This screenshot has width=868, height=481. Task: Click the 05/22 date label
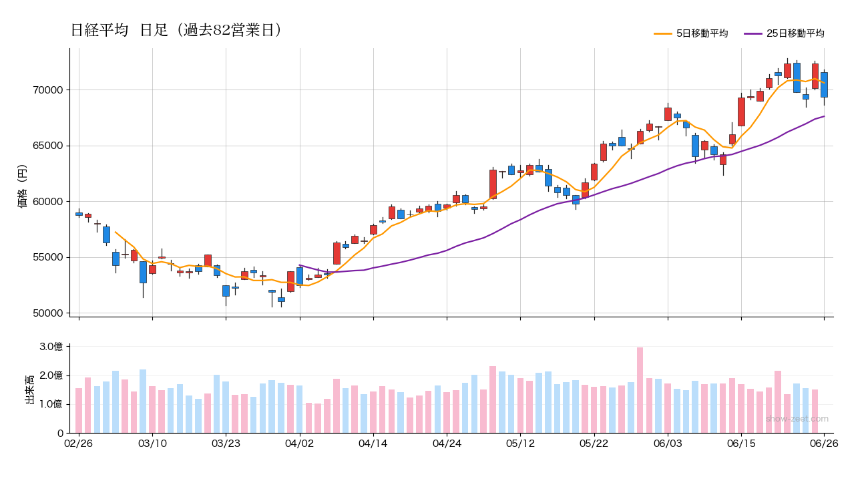[x=594, y=444]
